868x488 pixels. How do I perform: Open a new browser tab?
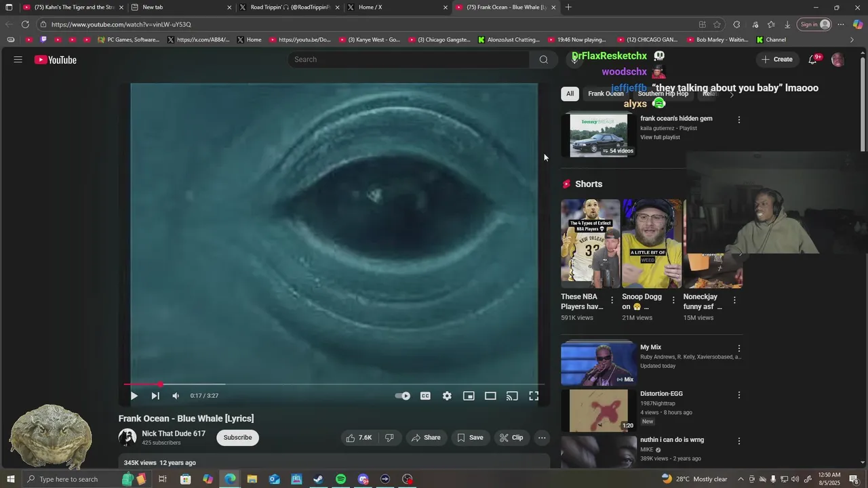(x=568, y=7)
